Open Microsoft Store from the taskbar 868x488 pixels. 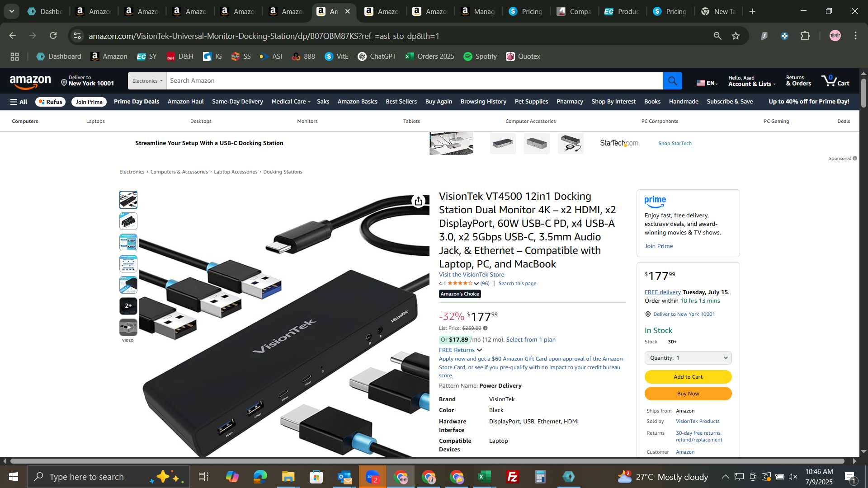[316, 477]
